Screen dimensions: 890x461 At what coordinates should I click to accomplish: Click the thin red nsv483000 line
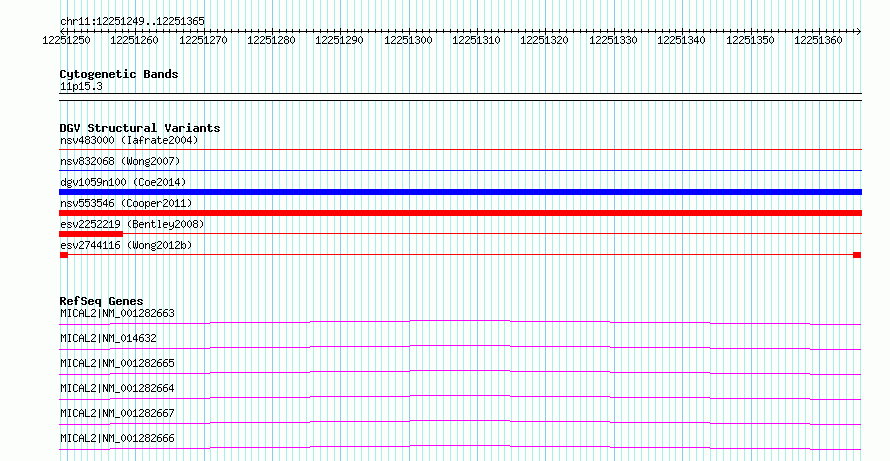pos(460,150)
